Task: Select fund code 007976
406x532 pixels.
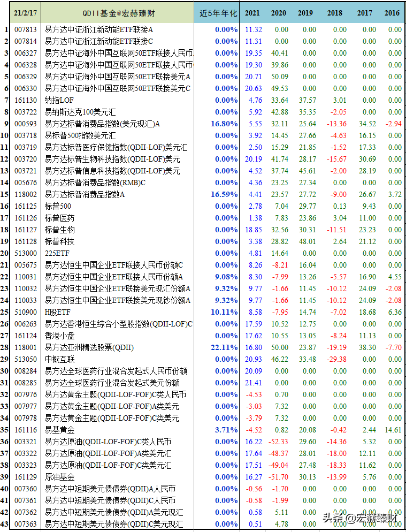Action: (x=26, y=394)
